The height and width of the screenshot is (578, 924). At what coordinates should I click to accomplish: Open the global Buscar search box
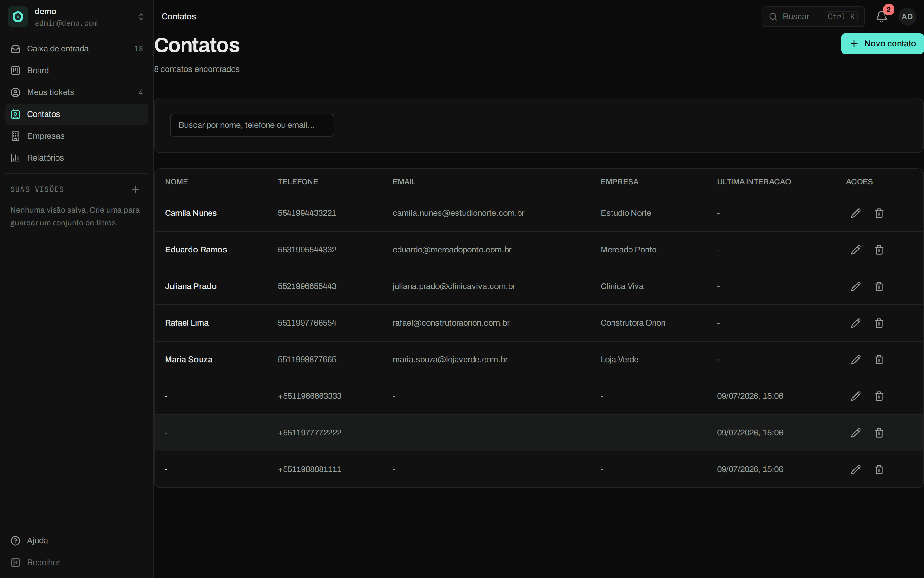(813, 16)
